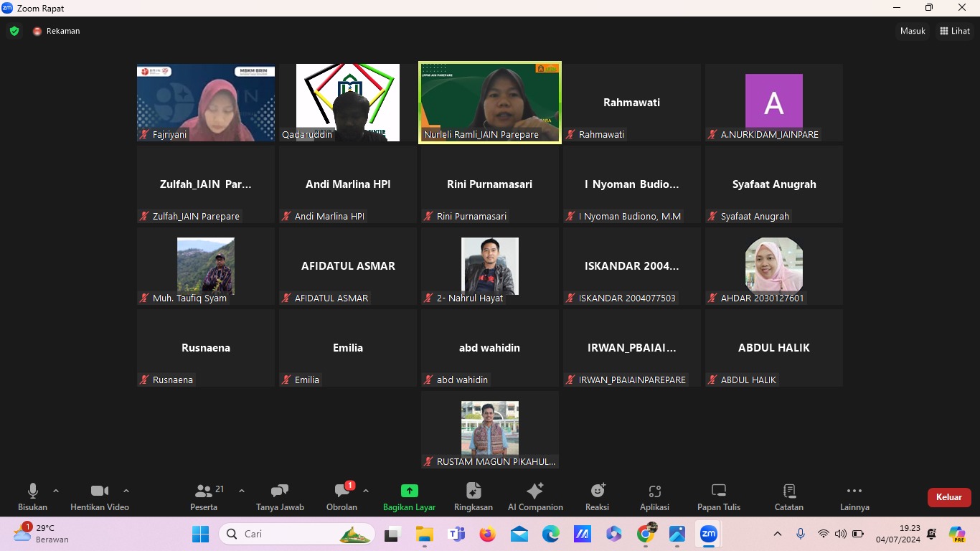Expand video options arrow beside Hentikan Video
The image size is (980, 551).
click(126, 491)
